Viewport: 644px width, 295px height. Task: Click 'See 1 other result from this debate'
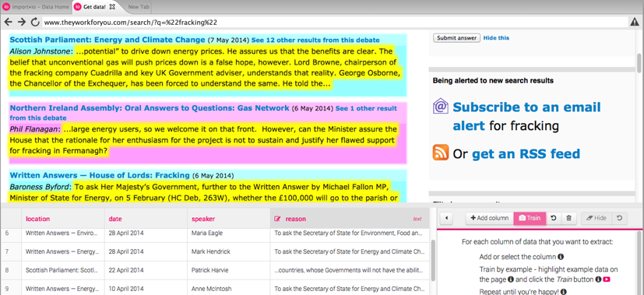point(203,113)
